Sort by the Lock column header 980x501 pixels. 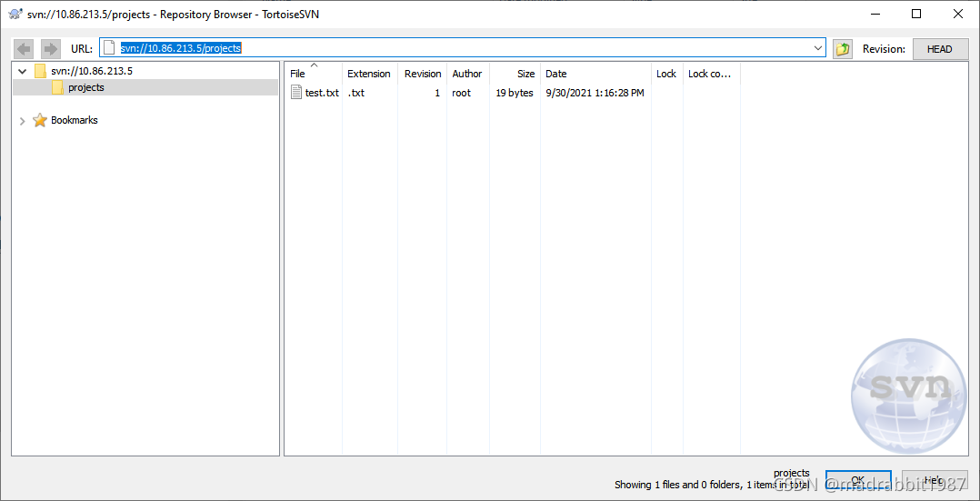667,74
